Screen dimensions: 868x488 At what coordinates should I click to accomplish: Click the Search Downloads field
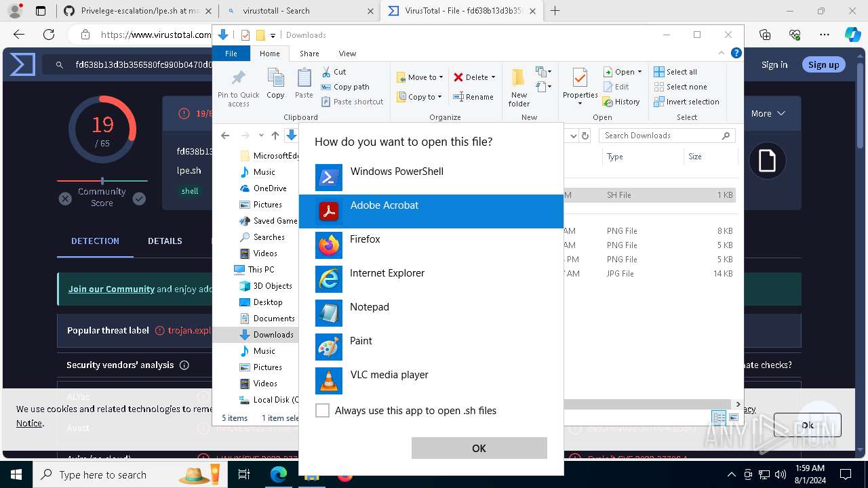point(667,136)
